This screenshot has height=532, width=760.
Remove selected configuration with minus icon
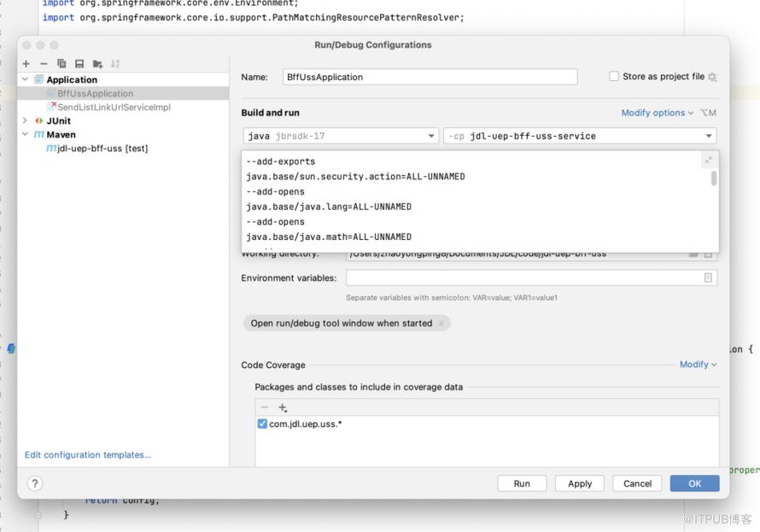click(44, 63)
